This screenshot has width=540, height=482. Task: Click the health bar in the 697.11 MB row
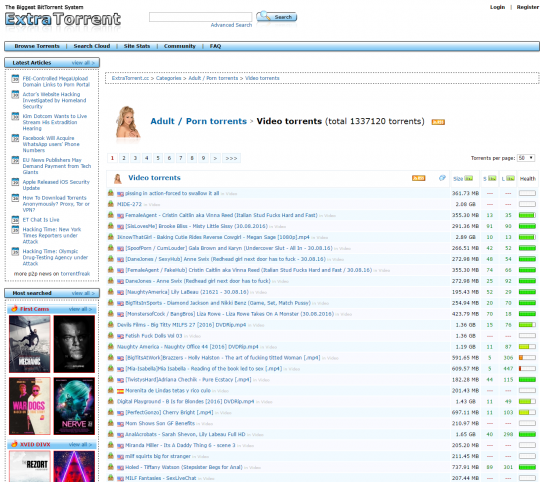[x=527, y=412]
